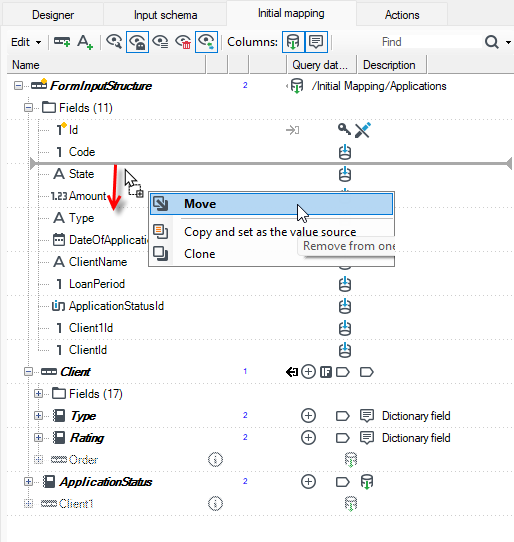Collapse the FormInputStructure node
Viewport: 514px width, 542px height.
coord(18,85)
